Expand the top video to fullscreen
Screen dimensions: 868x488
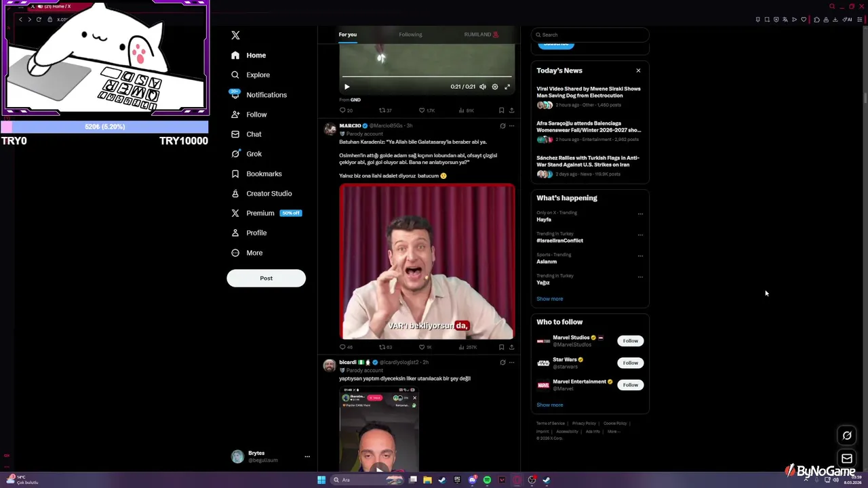point(507,87)
